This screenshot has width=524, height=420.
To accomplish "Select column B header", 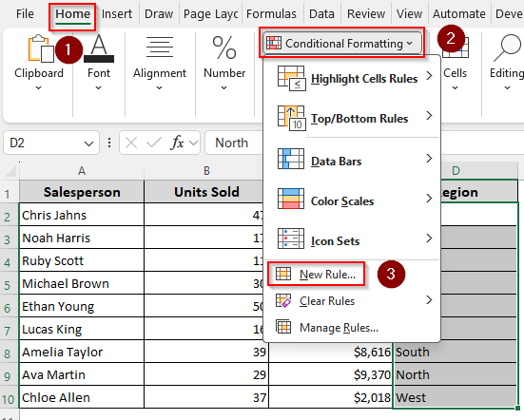I will pos(206,171).
